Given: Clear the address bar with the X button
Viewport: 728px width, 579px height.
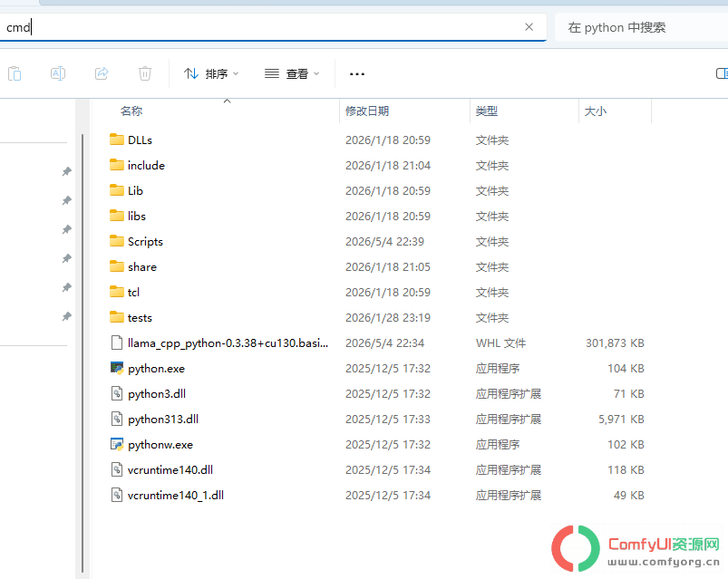Looking at the screenshot, I should [529, 27].
